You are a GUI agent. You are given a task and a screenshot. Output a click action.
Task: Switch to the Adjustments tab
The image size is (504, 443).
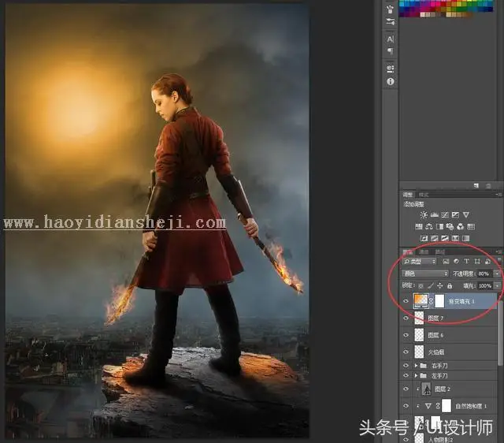[x=408, y=195]
